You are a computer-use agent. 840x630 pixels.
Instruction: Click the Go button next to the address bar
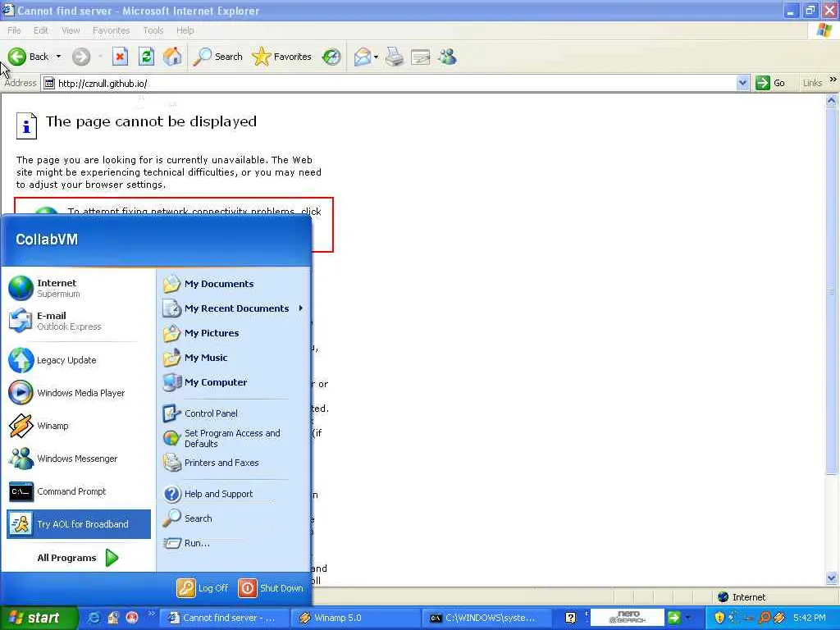click(x=770, y=83)
